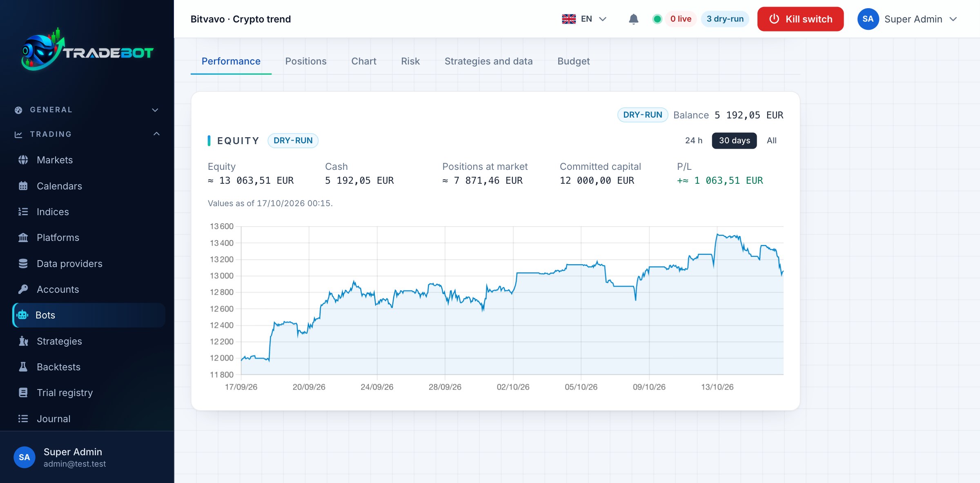Switch to the Chart tab
Image resolution: width=980 pixels, height=483 pixels.
click(364, 61)
